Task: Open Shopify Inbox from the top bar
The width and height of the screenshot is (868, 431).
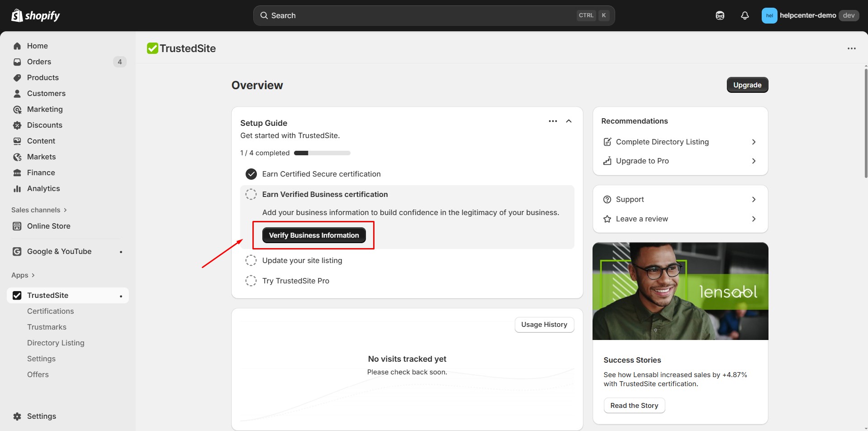Action: pos(720,15)
